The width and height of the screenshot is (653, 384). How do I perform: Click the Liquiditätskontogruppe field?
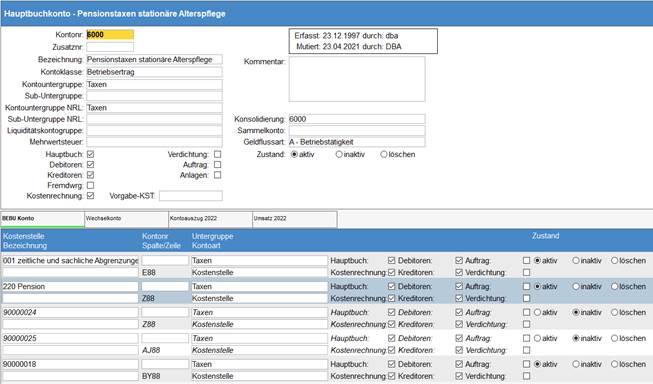(154, 130)
